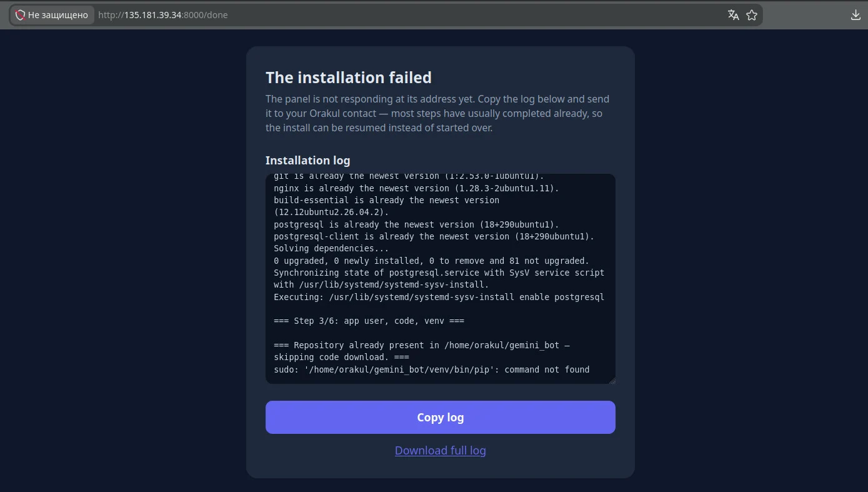
Task: Open the translate page icon in address bar
Action: 734,15
